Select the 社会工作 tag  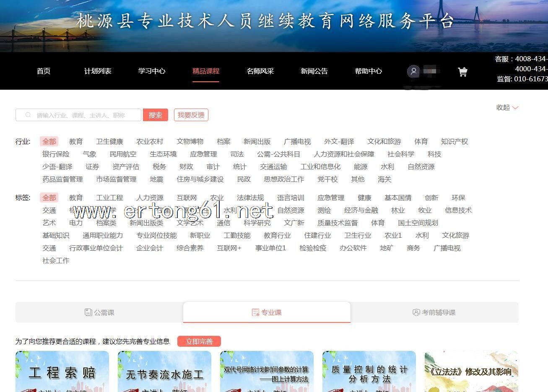click(x=56, y=261)
